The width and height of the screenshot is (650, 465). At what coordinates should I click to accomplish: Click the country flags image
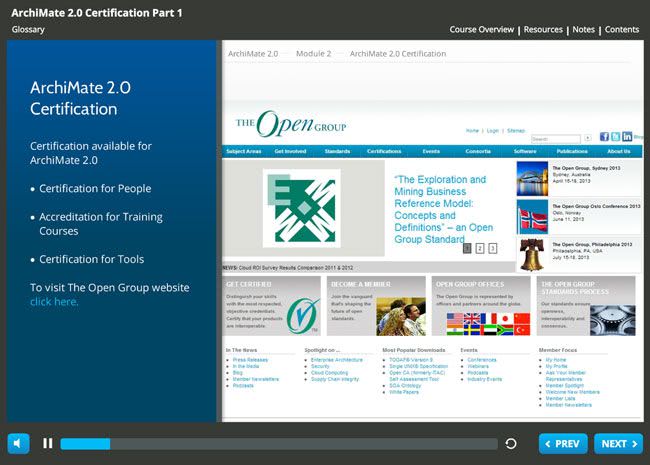(x=488, y=324)
